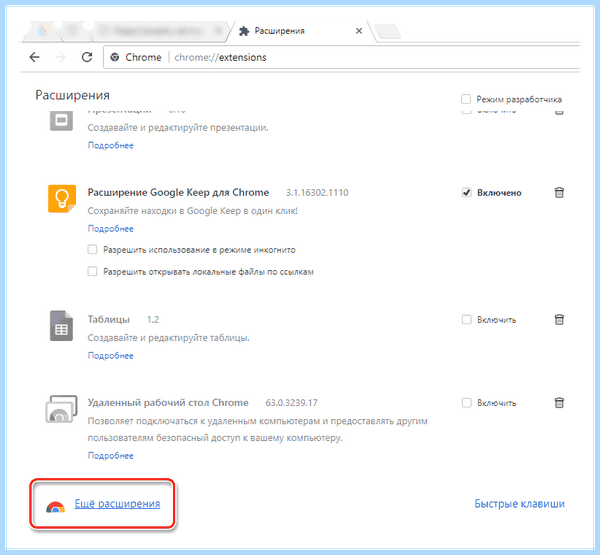Click the chrome://extensions address bar
Viewport: 600px width, 555px height.
(x=341, y=57)
